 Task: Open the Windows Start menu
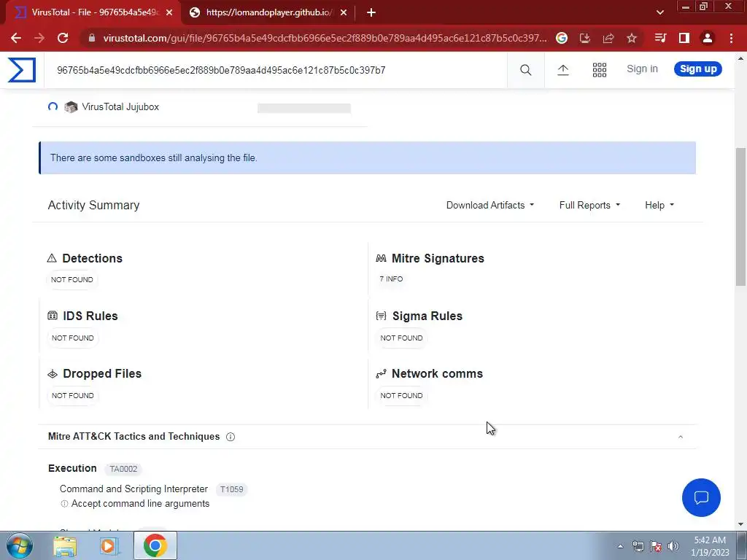click(20, 545)
